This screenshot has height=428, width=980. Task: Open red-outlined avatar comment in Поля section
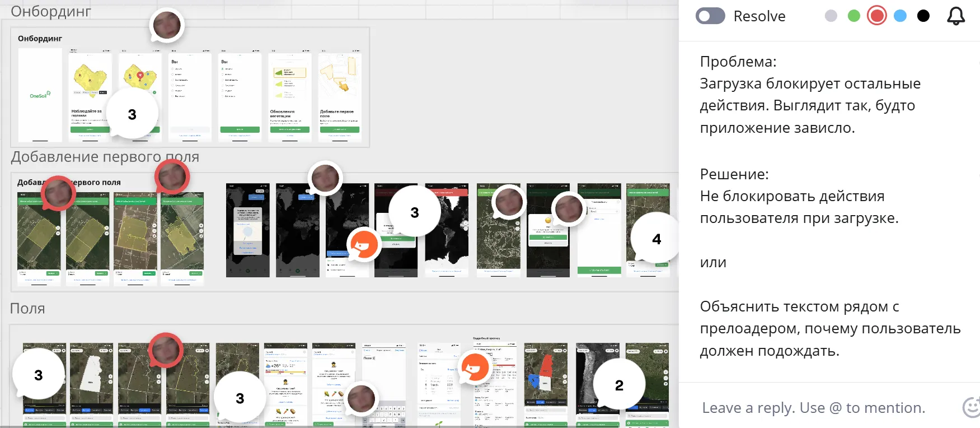[x=166, y=351]
